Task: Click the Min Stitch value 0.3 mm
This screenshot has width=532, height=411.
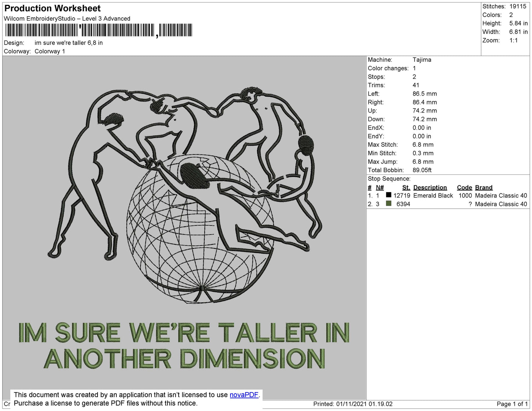Action: tap(423, 153)
